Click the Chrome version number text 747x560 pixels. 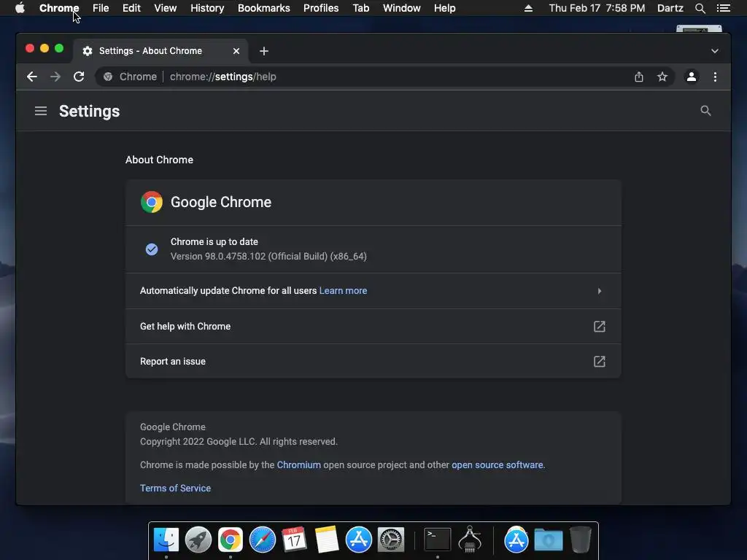268,256
